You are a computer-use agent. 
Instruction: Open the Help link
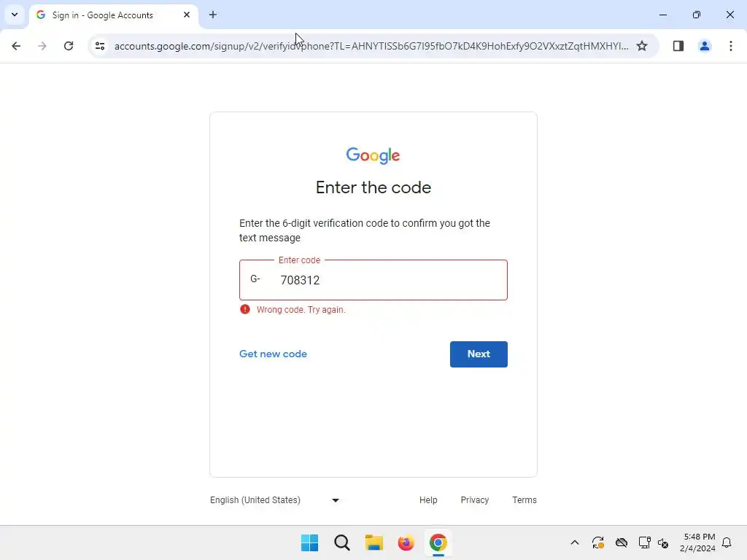pyautogui.click(x=428, y=500)
